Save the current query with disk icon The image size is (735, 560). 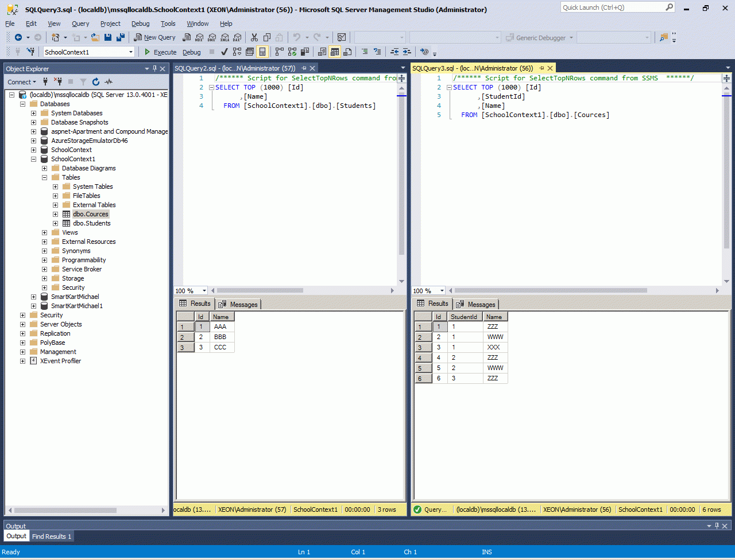[108, 37]
